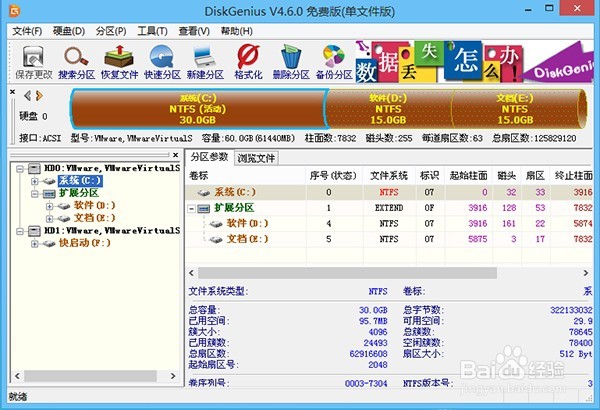The width and height of the screenshot is (600, 410).
Task: Open Backup Partition (备份分区) tool
Action: pos(334,62)
